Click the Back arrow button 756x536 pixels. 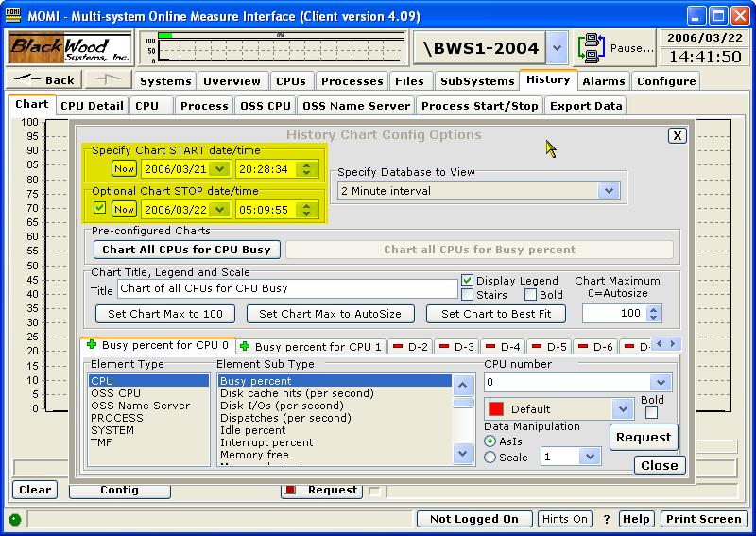coord(43,79)
